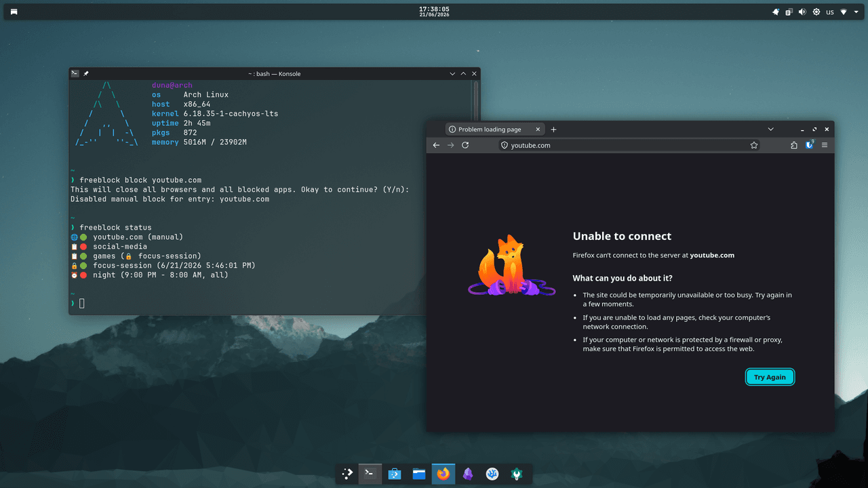Maximize the Konsole window
The height and width of the screenshot is (488, 868).
(463, 73)
